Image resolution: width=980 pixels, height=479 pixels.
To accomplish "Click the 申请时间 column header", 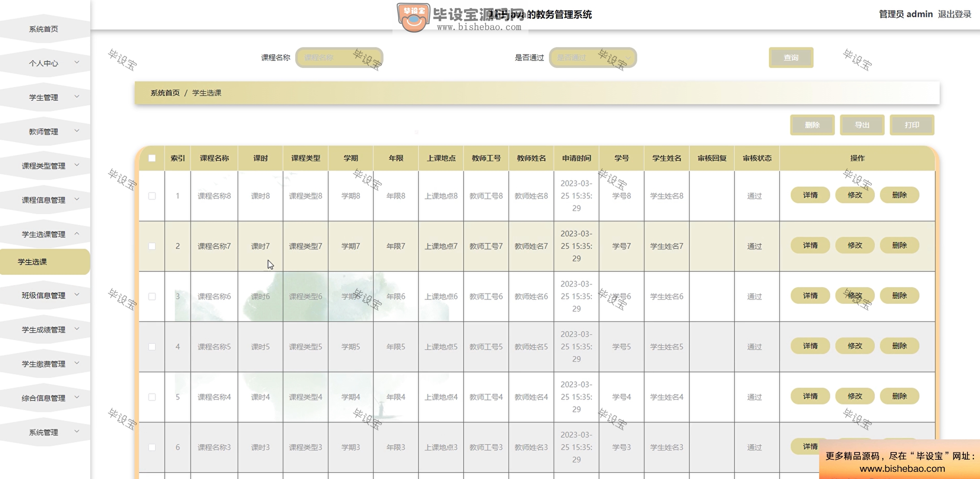I will [x=576, y=158].
